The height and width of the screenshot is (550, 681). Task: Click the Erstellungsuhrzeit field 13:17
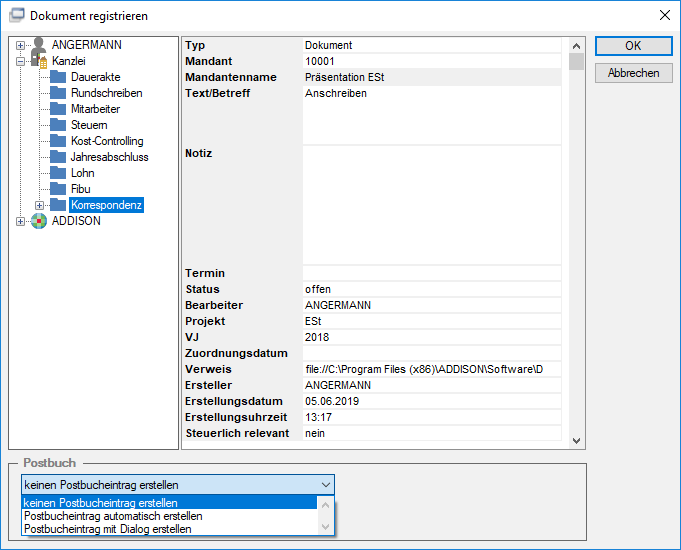(432, 417)
